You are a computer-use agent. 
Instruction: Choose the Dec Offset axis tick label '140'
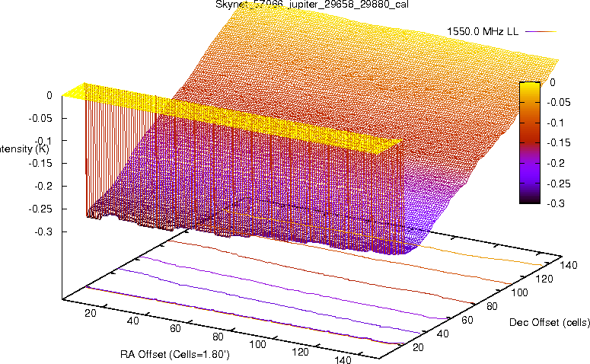pyautogui.click(x=568, y=265)
